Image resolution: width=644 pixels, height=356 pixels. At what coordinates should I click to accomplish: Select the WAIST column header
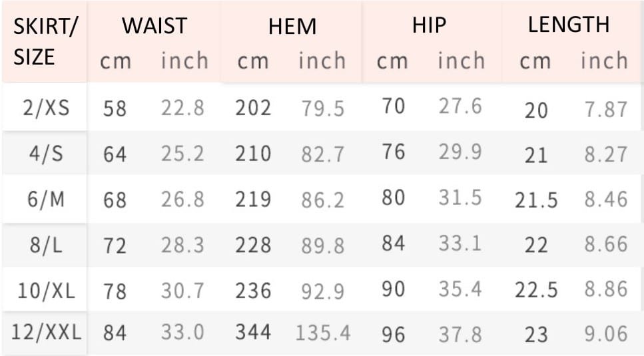[x=155, y=26]
